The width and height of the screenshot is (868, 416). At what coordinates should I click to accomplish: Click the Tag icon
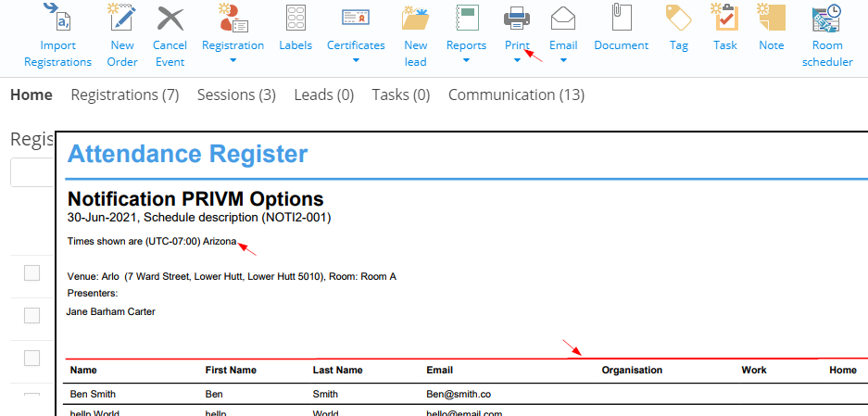678,18
